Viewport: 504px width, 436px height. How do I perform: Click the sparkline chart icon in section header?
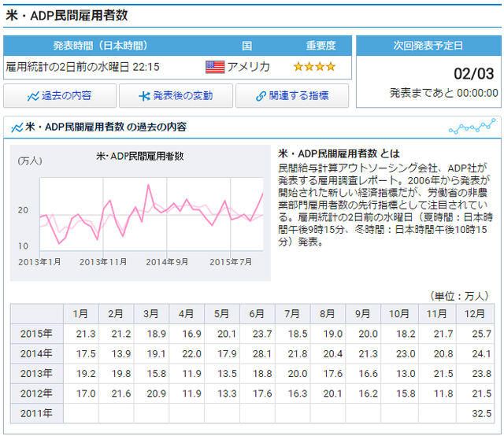(x=472, y=126)
